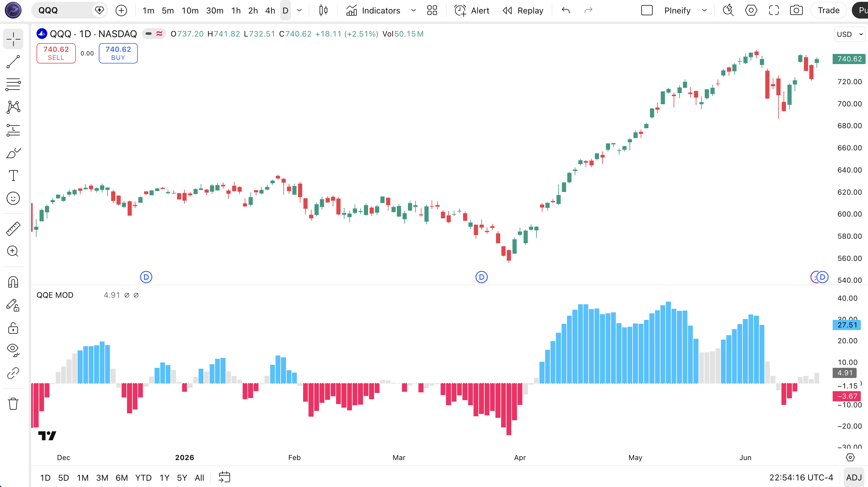Toggle ADJ adjusted data
This screenshot has width=868, height=487.
coord(854,477)
